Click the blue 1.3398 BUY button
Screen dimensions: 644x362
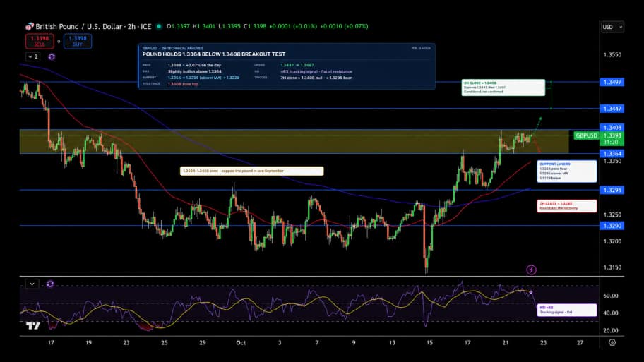(x=78, y=41)
